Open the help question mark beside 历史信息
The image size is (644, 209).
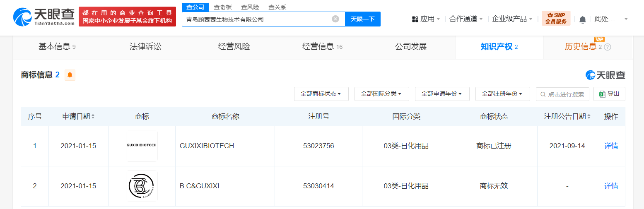(x=608, y=47)
